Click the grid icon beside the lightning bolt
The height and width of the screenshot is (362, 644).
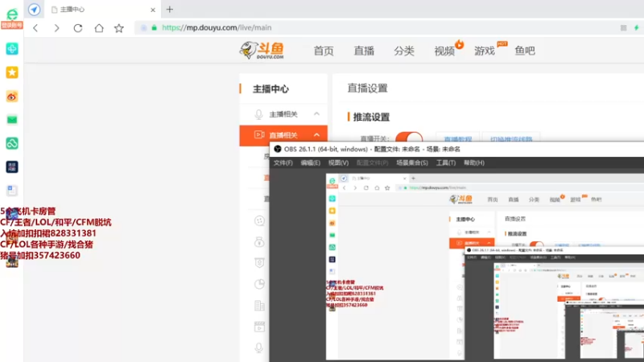pyautogui.click(x=623, y=27)
